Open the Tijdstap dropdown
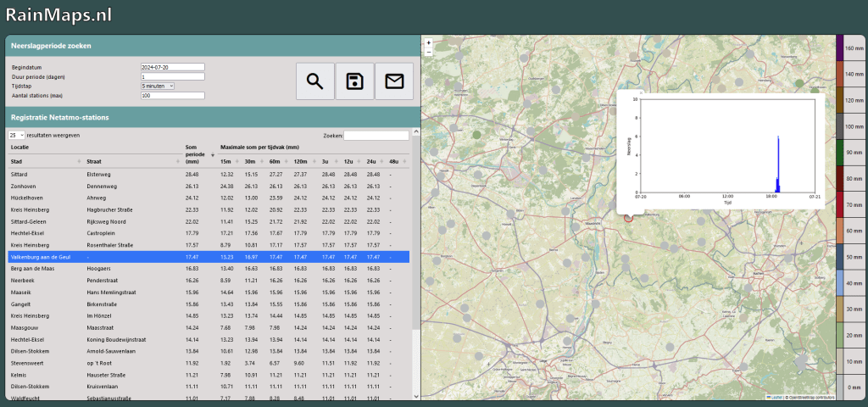Image resolution: width=868 pixels, height=407 pixels. pyautogui.click(x=158, y=86)
